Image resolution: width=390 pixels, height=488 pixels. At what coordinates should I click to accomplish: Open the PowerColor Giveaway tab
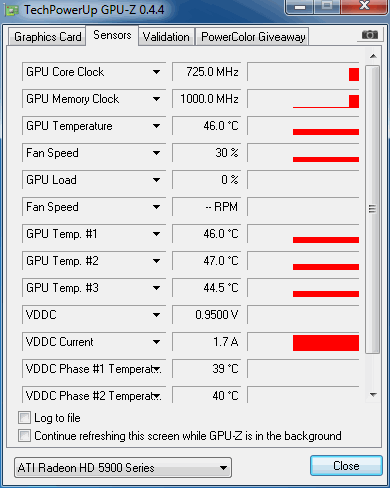click(x=253, y=37)
